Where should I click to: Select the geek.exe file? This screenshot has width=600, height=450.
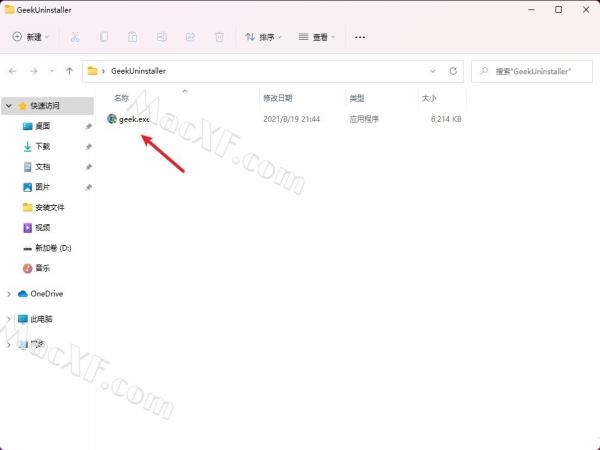133,119
